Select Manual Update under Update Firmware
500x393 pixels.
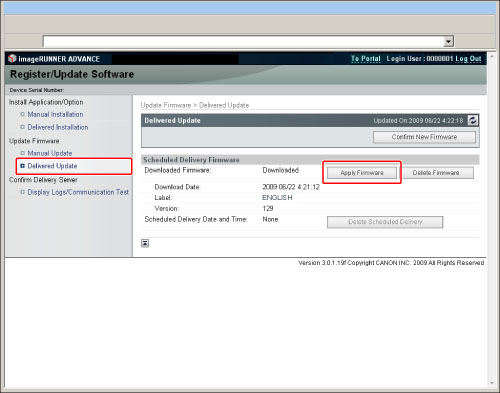pyautogui.click(x=50, y=153)
